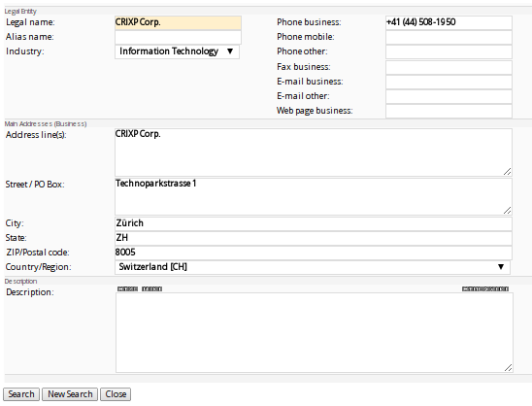Viewport: 532px width, 406px height.
Task: Click the Legal Entity section heading
Action: 20,12
